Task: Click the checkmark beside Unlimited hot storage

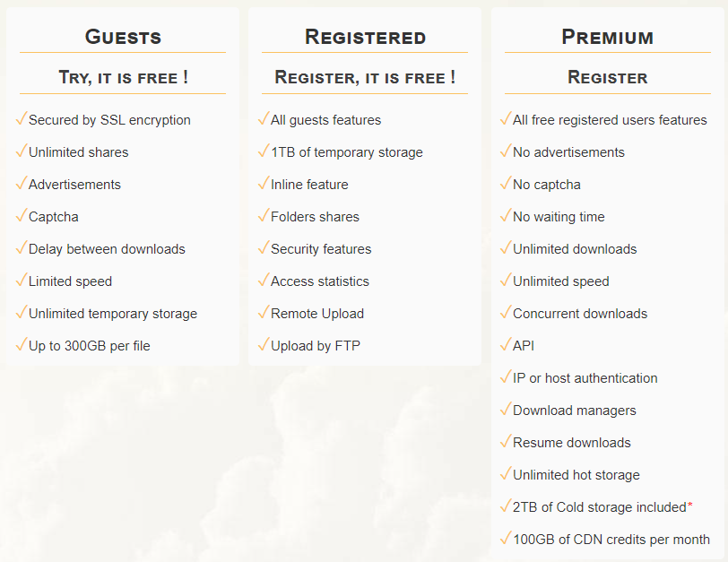Action: [505, 474]
